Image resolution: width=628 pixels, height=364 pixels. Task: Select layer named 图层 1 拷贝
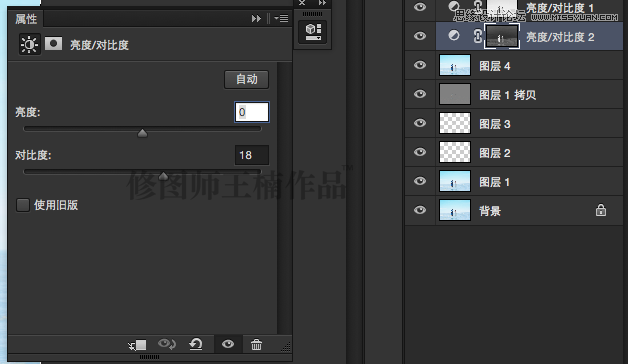tap(507, 95)
